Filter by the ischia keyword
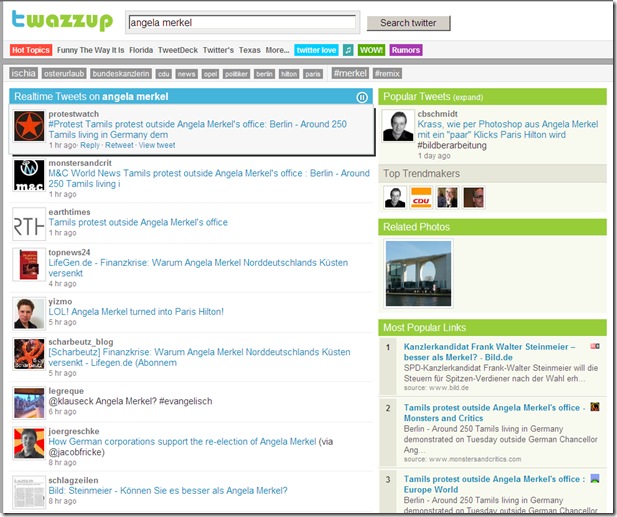The width and height of the screenshot is (617, 517). pyautogui.click(x=23, y=73)
